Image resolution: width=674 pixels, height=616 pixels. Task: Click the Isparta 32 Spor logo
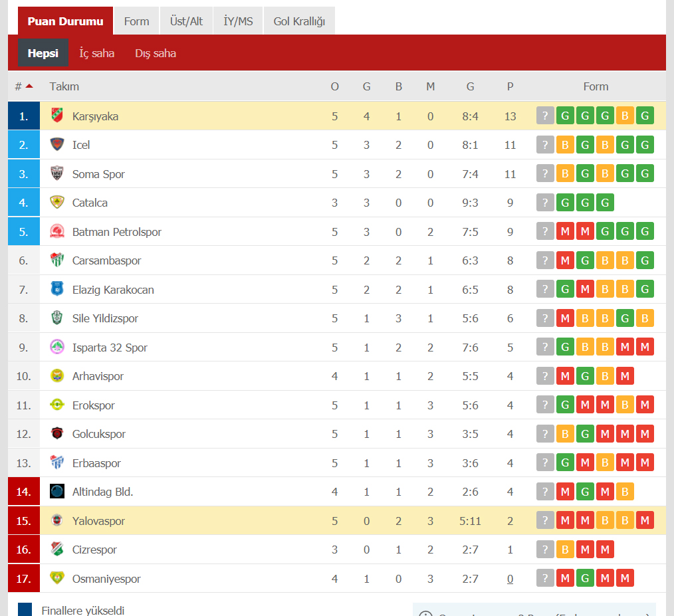pyautogui.click(x=56, y=347)
